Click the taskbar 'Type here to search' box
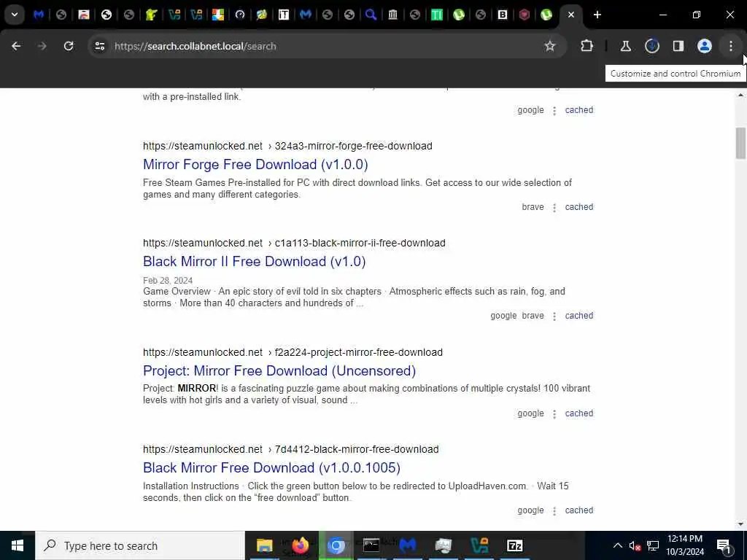Screen dimensions: 747x560 140,545
